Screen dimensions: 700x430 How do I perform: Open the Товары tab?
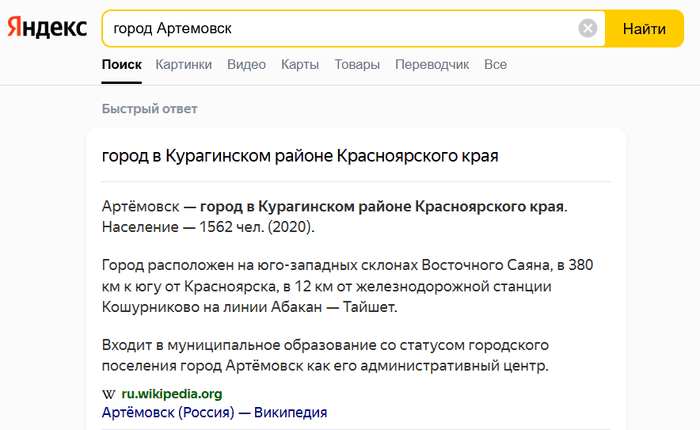[357, 64]
